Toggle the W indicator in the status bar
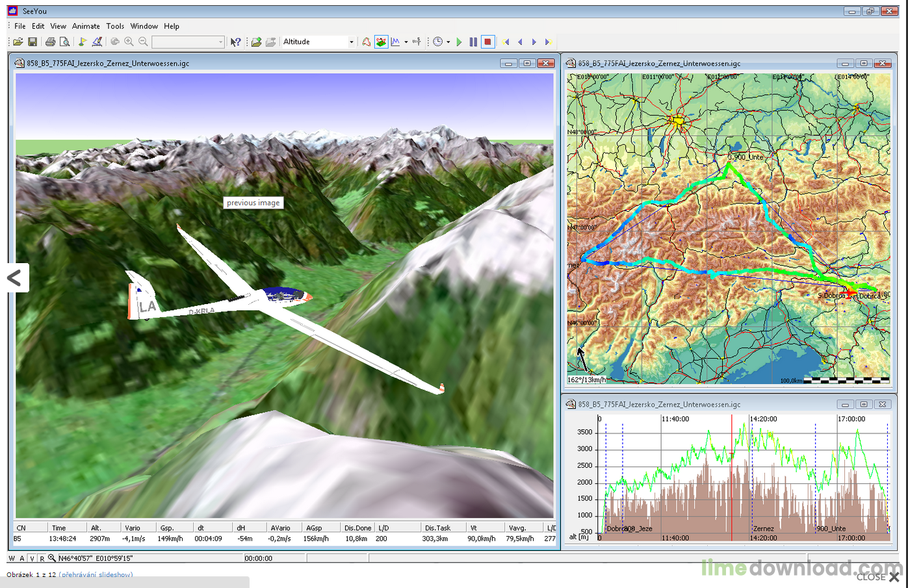The height and width of the screenshot is (588, 908). point(12,558)
